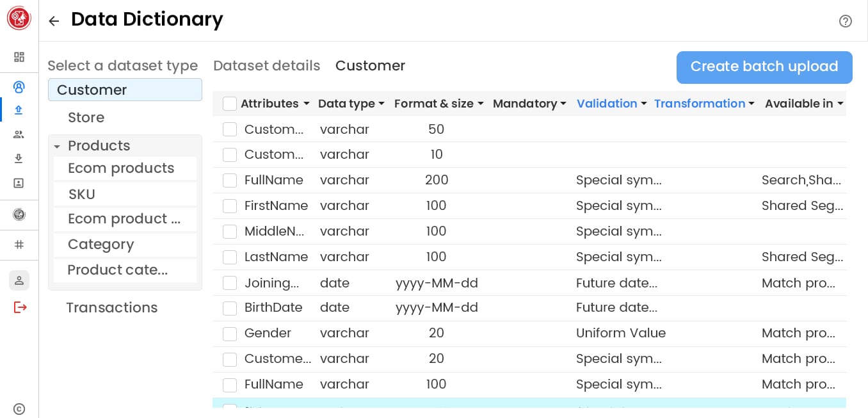Click the back arrow beside Data Dictionary
This screenshot has height=418, width=868.
pos(54,21)
